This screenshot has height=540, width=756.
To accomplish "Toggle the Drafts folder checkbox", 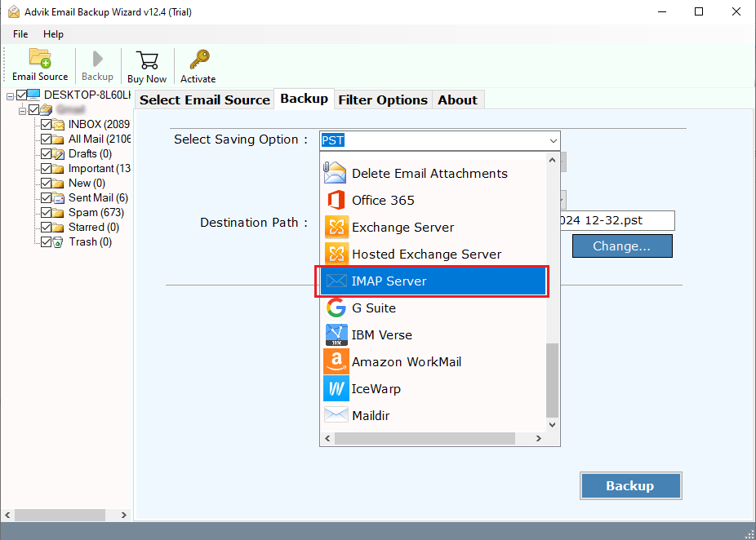I will click(47, 154).
